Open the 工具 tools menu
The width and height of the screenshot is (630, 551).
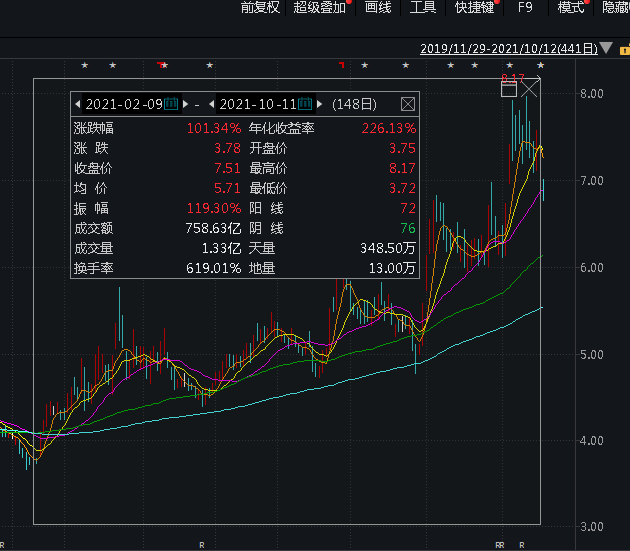(424, 8)
